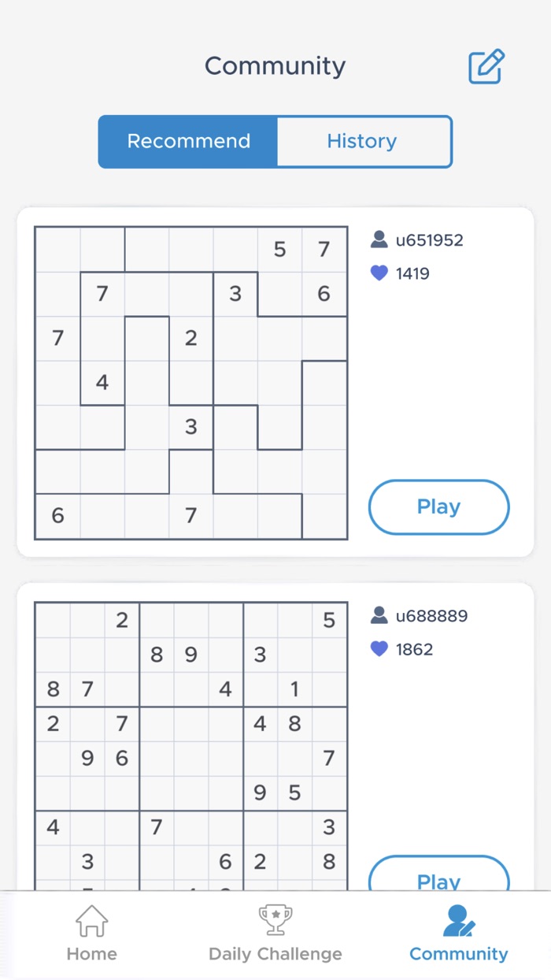Viewport: 551px width, 980px height.
Task: Click the purple heart icon showing 1862
Action: [x=379, y=649]
